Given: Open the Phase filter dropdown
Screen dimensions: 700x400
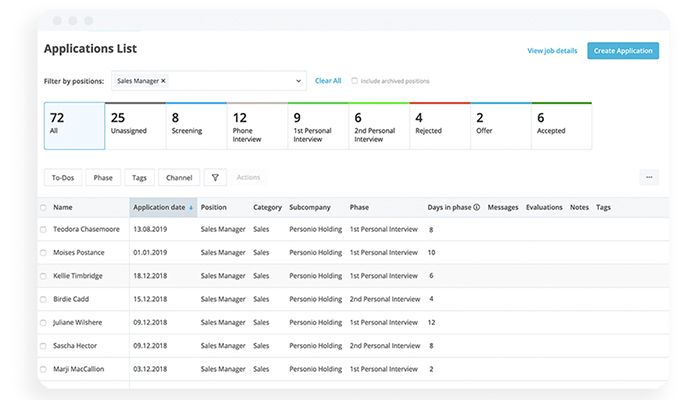Looking at the screenshot, I should 103,177.
